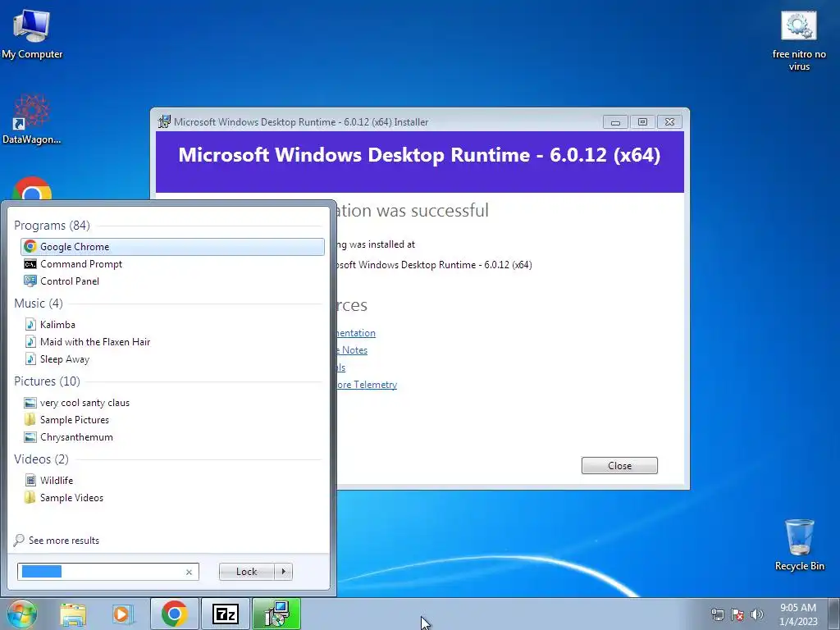Click the volume speaker tray icon

pyautogui.click(x=757, y=614)
